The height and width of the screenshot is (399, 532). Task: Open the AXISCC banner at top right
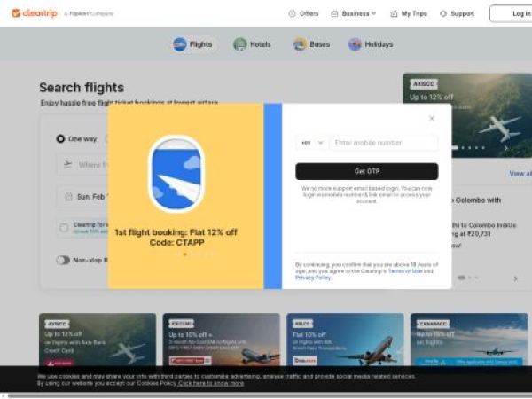467,115
